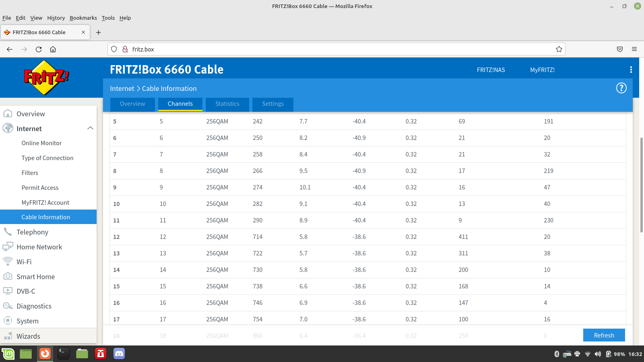Expand the Home Network menu
Image resolution: width=644 pixels, height=362 pixels.
[x=39, y=247]
